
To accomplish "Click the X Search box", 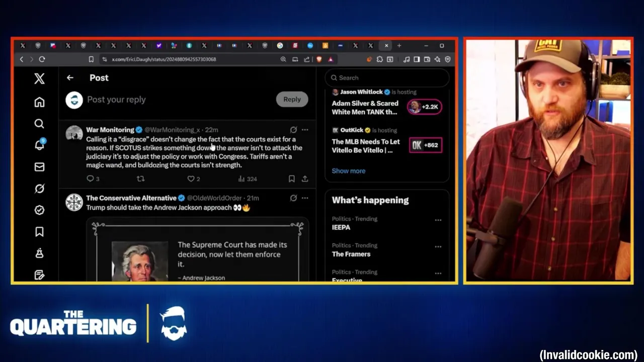I will 387,78.
